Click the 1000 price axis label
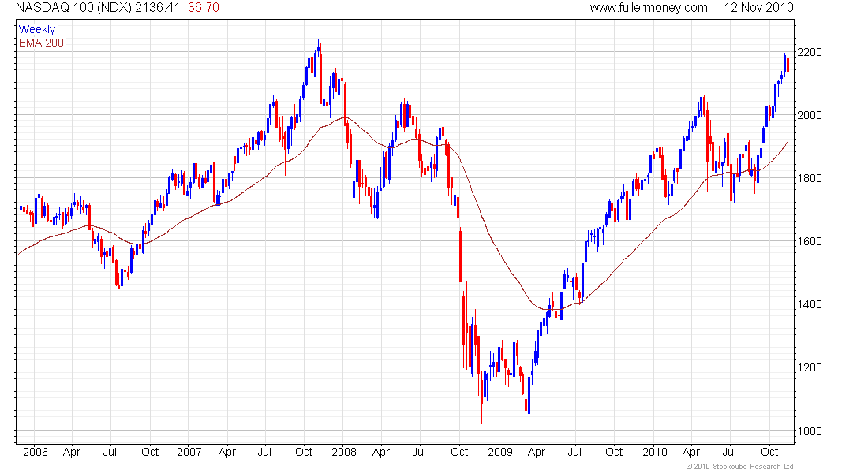This screenshot has height=473, width=868. click(x=810, y=431)
